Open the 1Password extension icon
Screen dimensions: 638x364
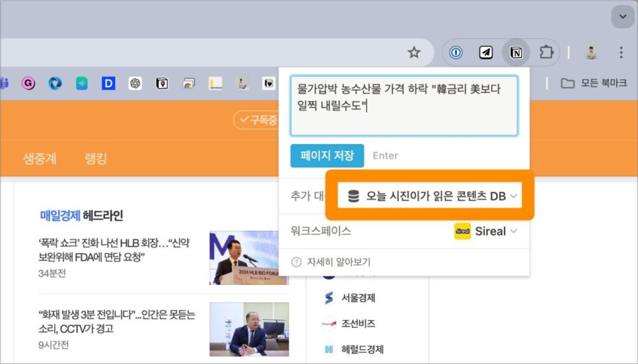tap(456, 53)
